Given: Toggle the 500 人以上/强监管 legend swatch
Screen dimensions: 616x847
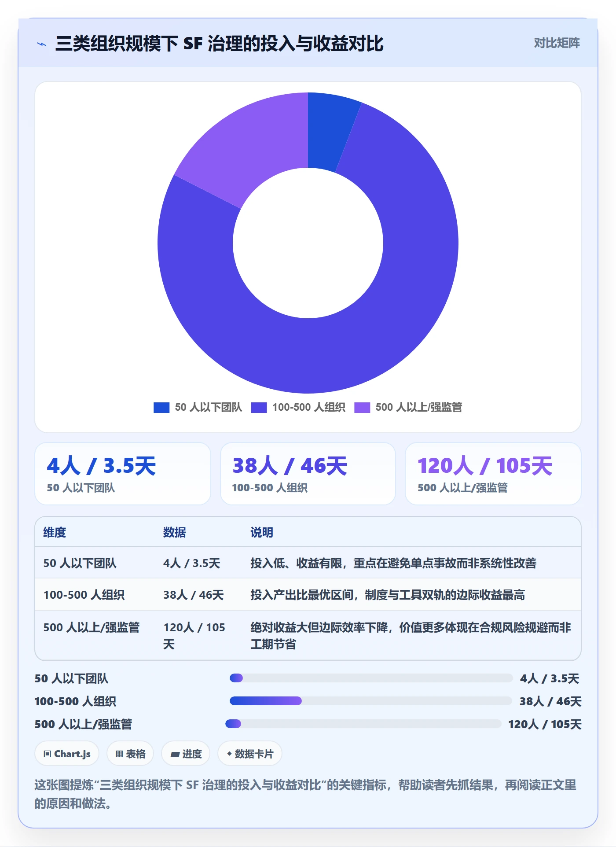Looking at the screenshot, I should pos(362,408).
